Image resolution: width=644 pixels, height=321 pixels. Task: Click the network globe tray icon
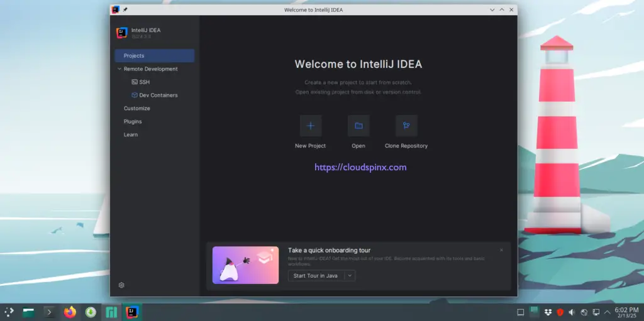[584, 312]
